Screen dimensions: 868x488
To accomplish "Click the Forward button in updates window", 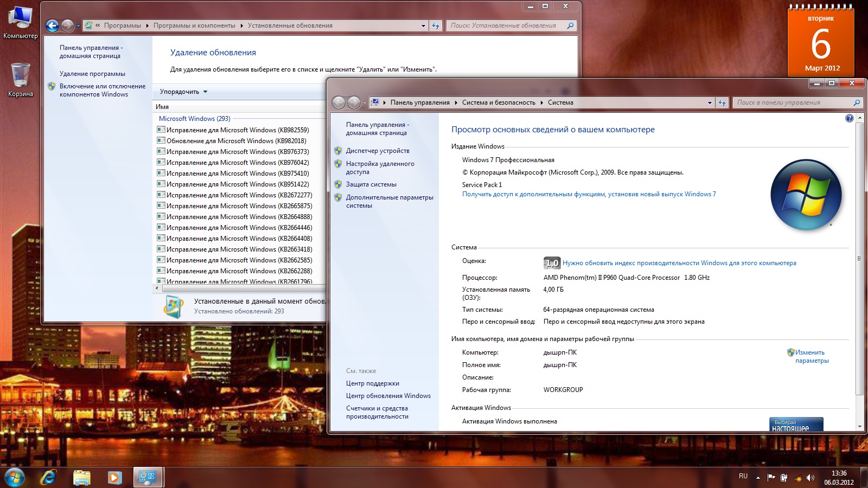I will (67, 25).
